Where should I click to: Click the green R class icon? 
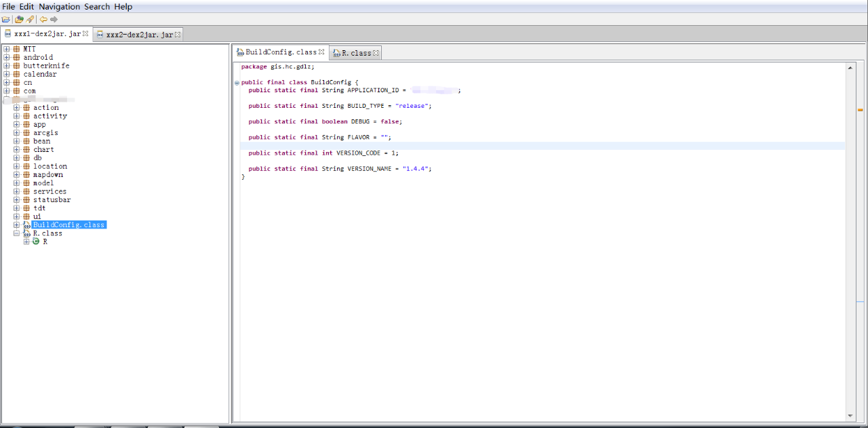(36, 241)
